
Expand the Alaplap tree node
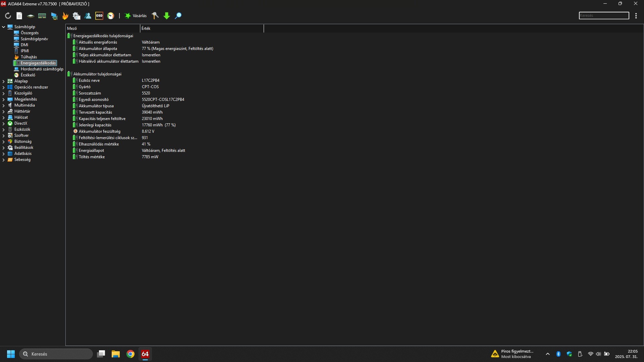click(4, 81)
